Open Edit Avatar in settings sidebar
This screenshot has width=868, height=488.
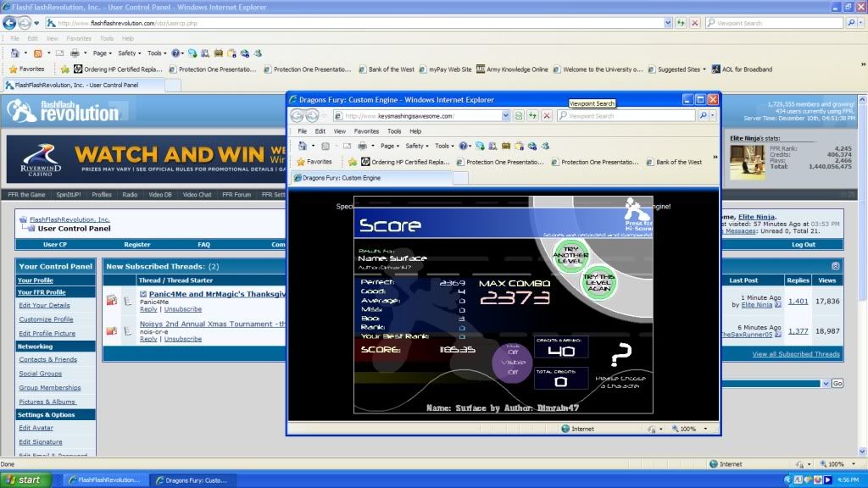(36, 428)
